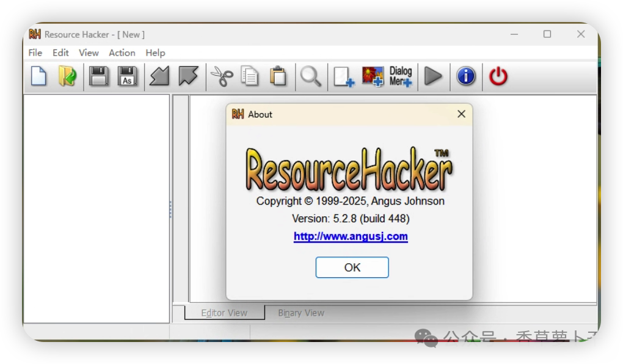Switch to the Binary View tab
The width and height of the screenshot is (623, 364).
[x=301, y=313]
